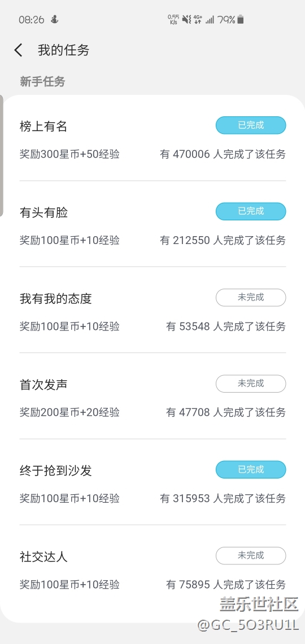Open the 首次发声 task title
Screen dimensions: 305x644
(43, 385)
